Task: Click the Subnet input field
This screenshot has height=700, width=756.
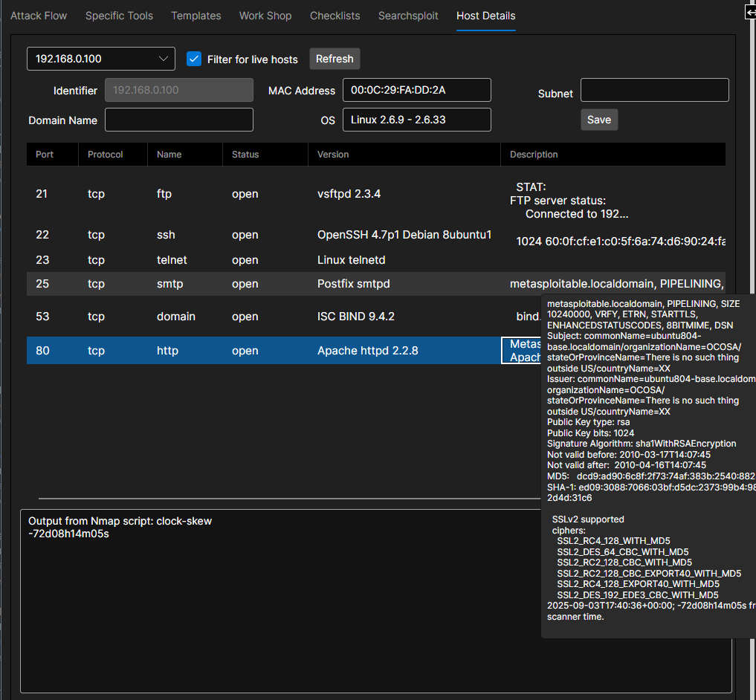Action: pyautogui.click(x=654, y=90)
